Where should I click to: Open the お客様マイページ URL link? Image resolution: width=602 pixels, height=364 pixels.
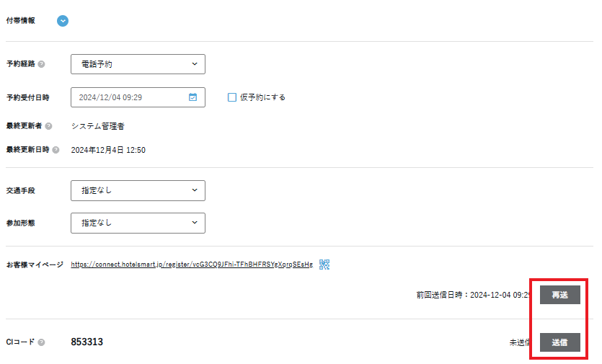pyautogui.click(x=192, y=265)
